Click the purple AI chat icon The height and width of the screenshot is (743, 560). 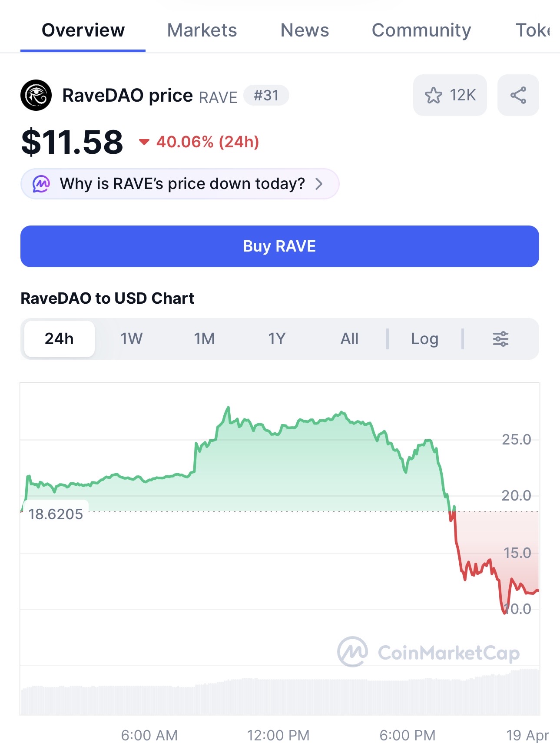[41, 184]
